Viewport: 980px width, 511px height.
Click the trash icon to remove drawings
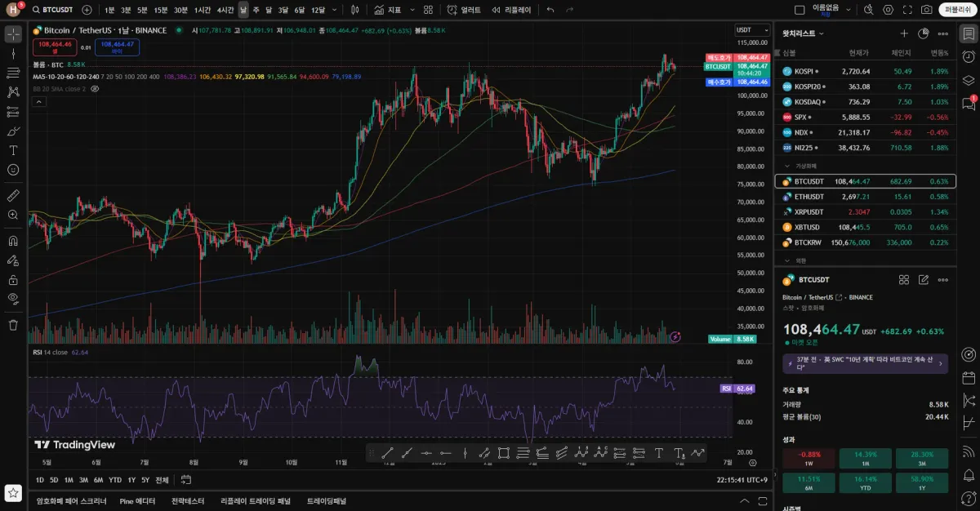point(13,325)
